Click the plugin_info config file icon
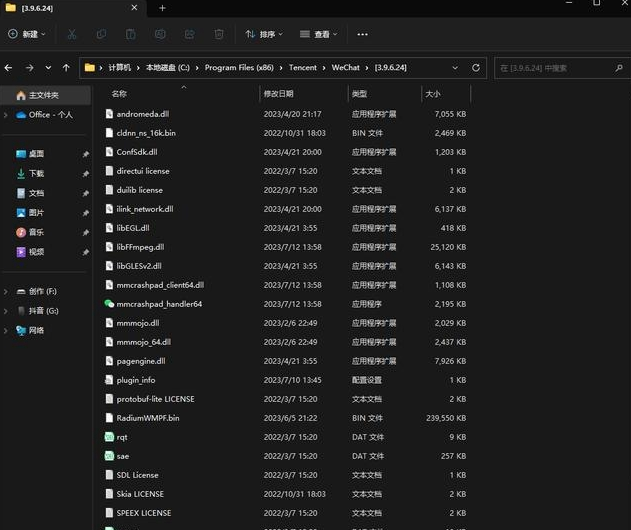 click(x=109, y=380)
